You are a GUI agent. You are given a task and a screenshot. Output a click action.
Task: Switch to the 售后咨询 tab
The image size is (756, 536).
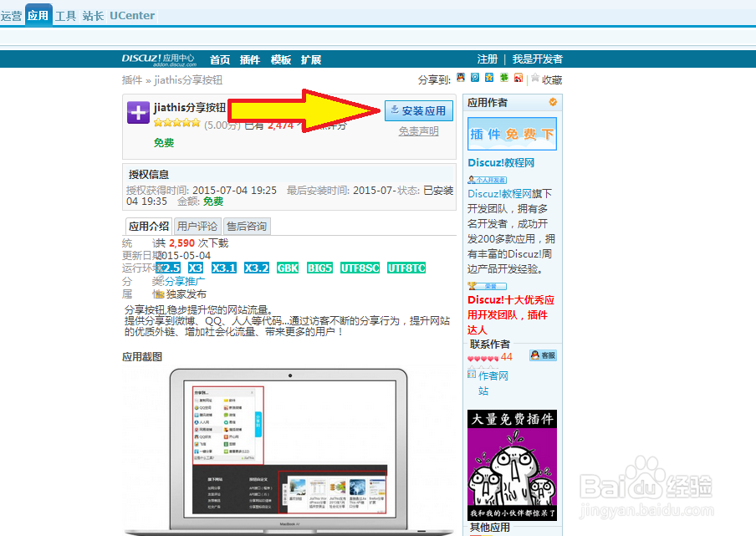tap(247, 226)
